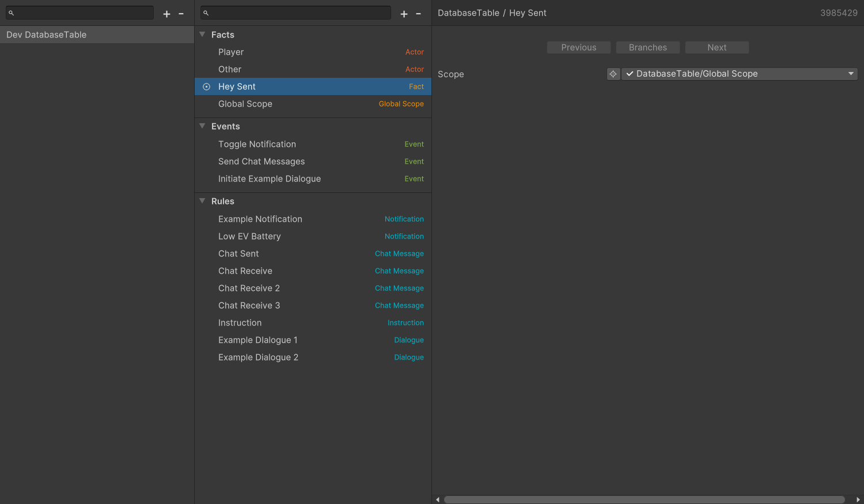Image resolution: width=864 pixels, height=504 pixels.
Task: Select the Other actor fact
Action: (313, 69)
